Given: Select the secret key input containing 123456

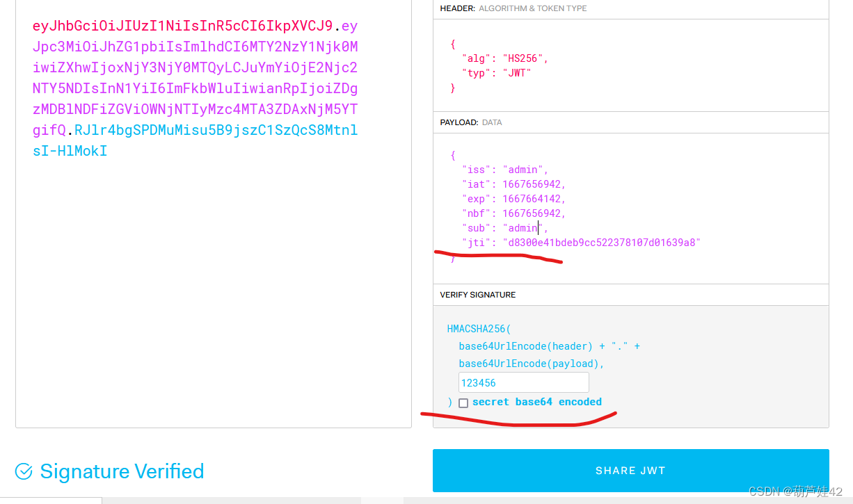Looking at the screenshot, I should click(523, 382).
